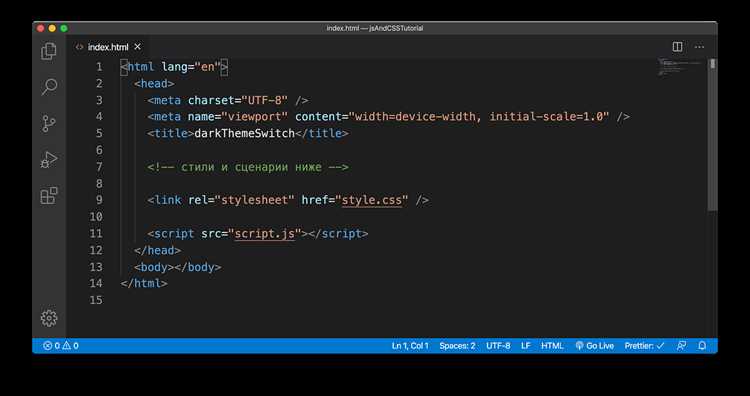
Task: Click the LF end-of-line button
Action: pos(526,346)
